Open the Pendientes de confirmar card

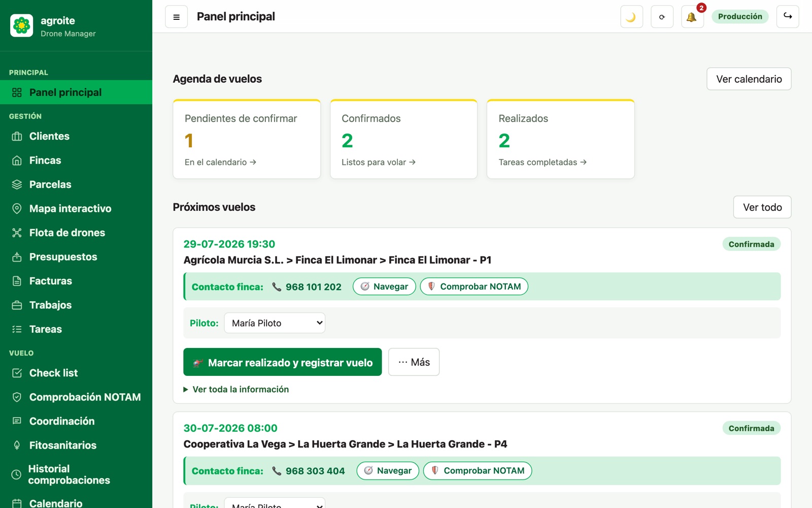pos(247,139)
